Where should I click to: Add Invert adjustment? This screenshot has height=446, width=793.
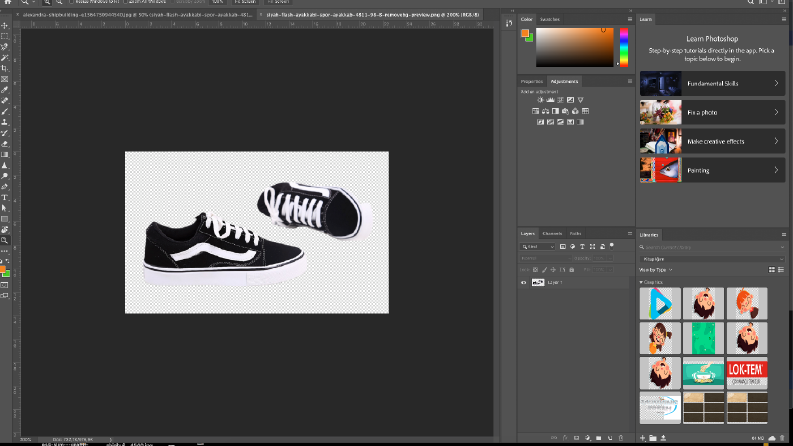(x=540, y=122)
